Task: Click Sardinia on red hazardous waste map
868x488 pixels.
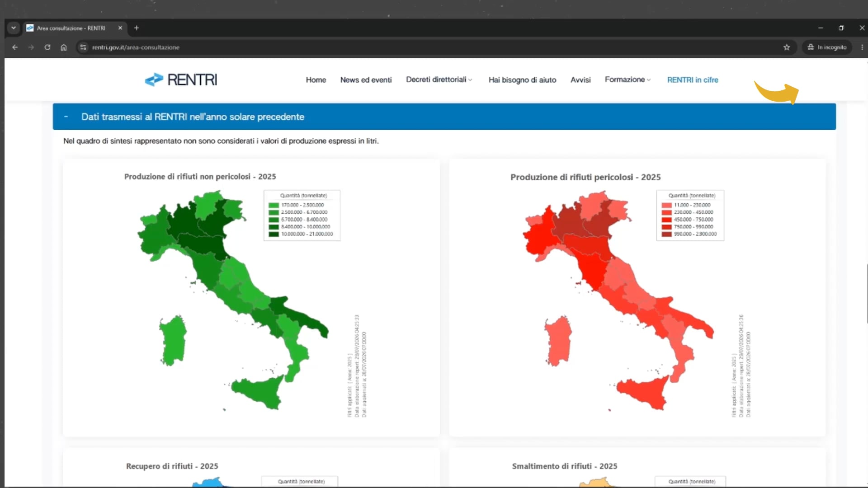Action: point(558,340)
